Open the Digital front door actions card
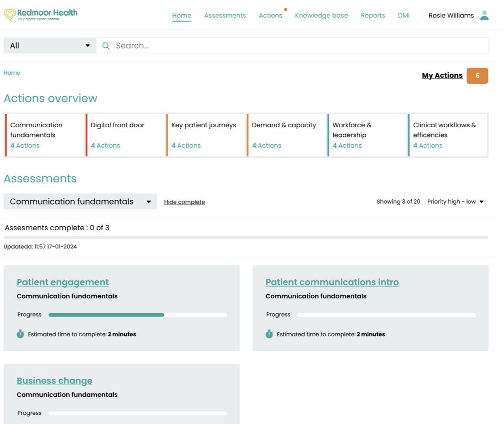 click(126, 135)
